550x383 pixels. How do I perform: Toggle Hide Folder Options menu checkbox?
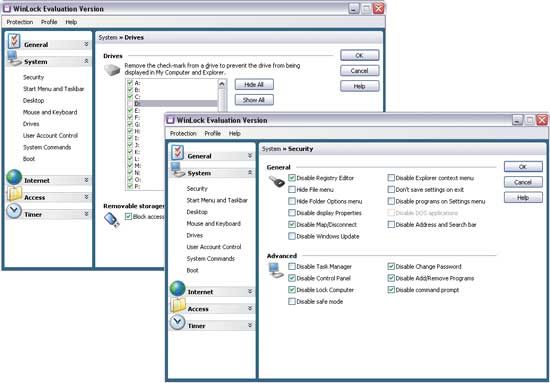(292, 201)
